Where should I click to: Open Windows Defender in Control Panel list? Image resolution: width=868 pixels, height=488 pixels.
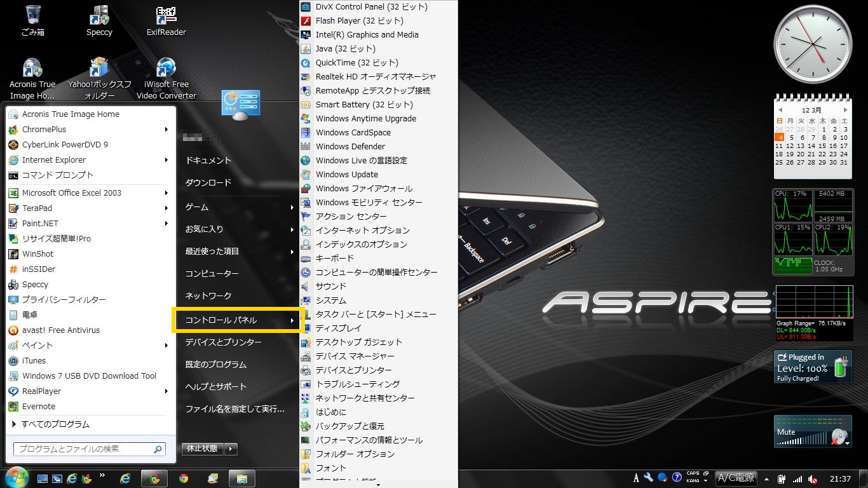coord(378,146)
